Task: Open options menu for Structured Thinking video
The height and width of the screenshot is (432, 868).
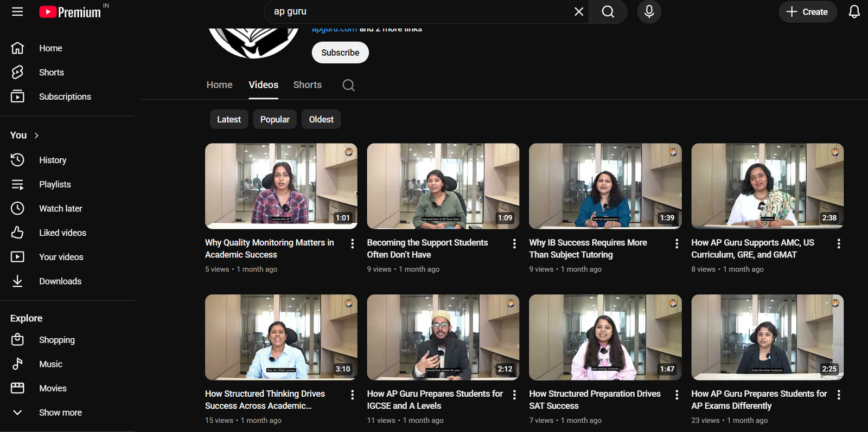Action: coord(353,395)
